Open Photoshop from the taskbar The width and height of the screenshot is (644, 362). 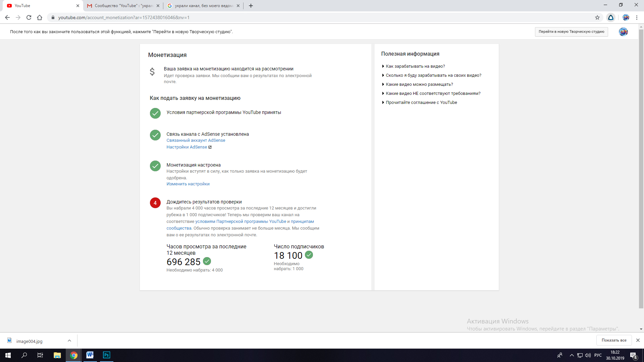[x=106, y=355]
